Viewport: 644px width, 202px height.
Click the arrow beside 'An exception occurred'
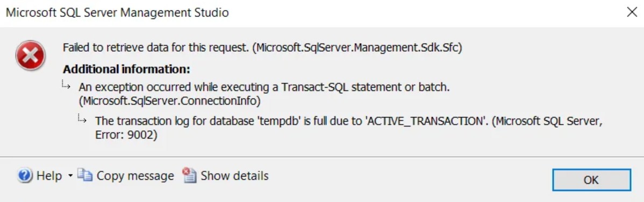66,86
